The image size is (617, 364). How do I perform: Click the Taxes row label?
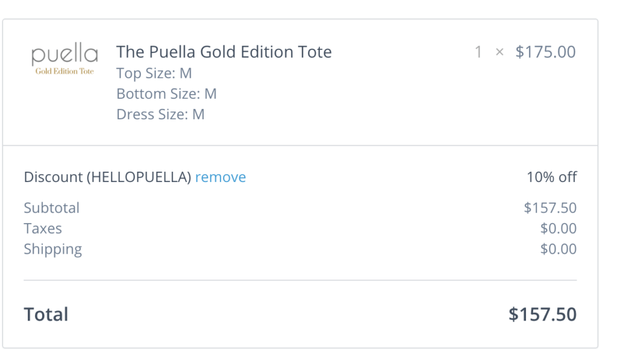(x=42, y=228)
